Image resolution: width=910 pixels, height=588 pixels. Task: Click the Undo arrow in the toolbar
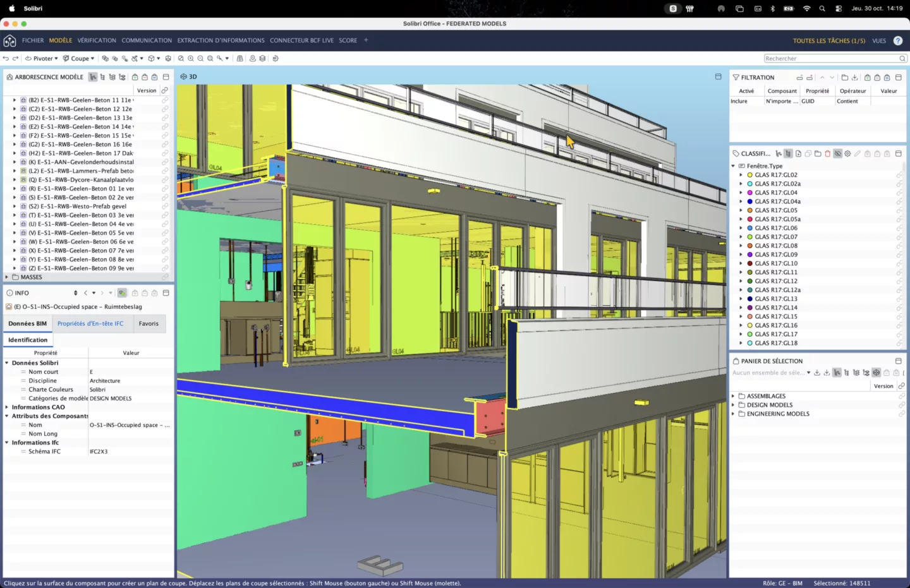tap(6, 58)
